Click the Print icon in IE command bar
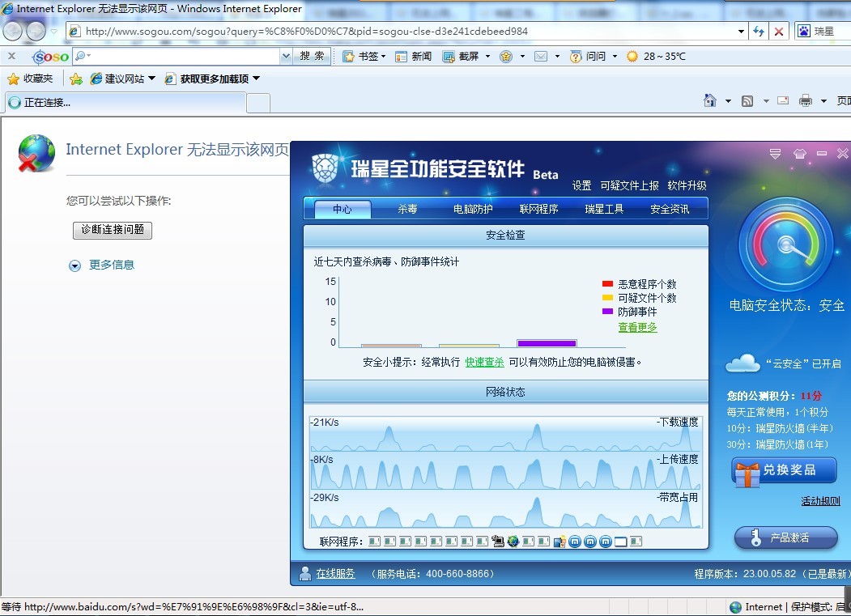The image size is (851, 616). tap(806, 100)
